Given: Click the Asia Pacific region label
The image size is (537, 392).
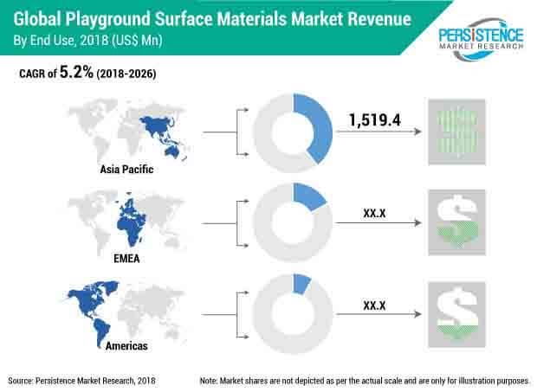Looking at the screenshot, I should (126, 170).
